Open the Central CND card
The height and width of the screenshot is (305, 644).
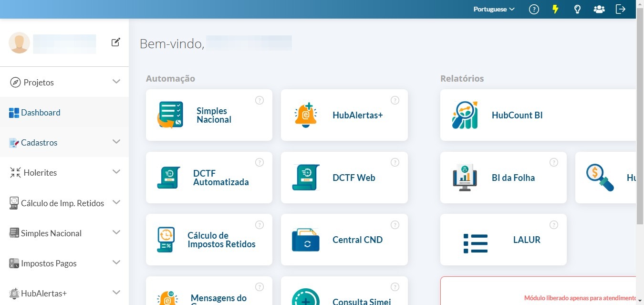point(344,240)
